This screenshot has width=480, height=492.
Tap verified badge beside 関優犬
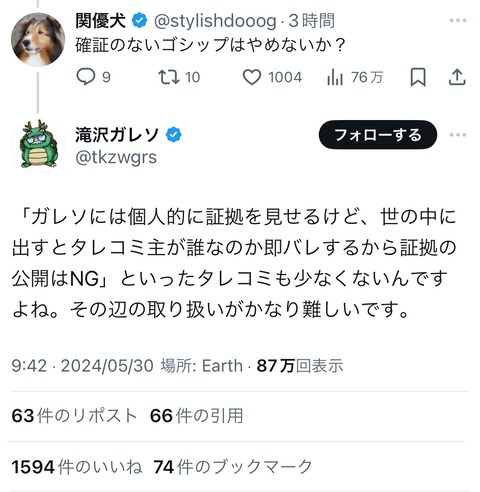140,21
